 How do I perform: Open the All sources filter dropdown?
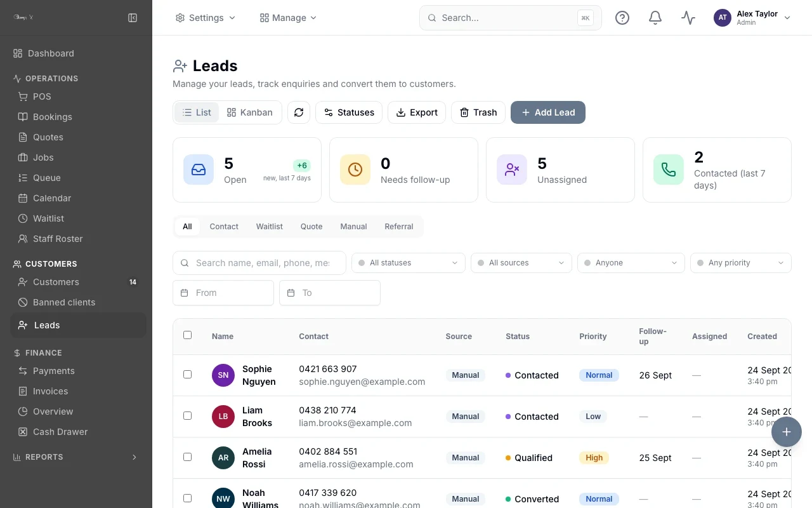[521, 263]
